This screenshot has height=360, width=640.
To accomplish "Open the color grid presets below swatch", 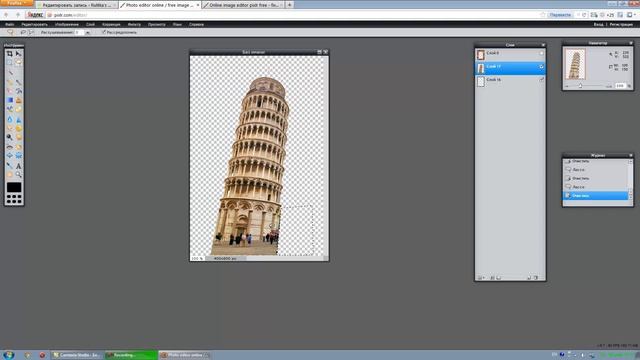I will click(14, 199).
